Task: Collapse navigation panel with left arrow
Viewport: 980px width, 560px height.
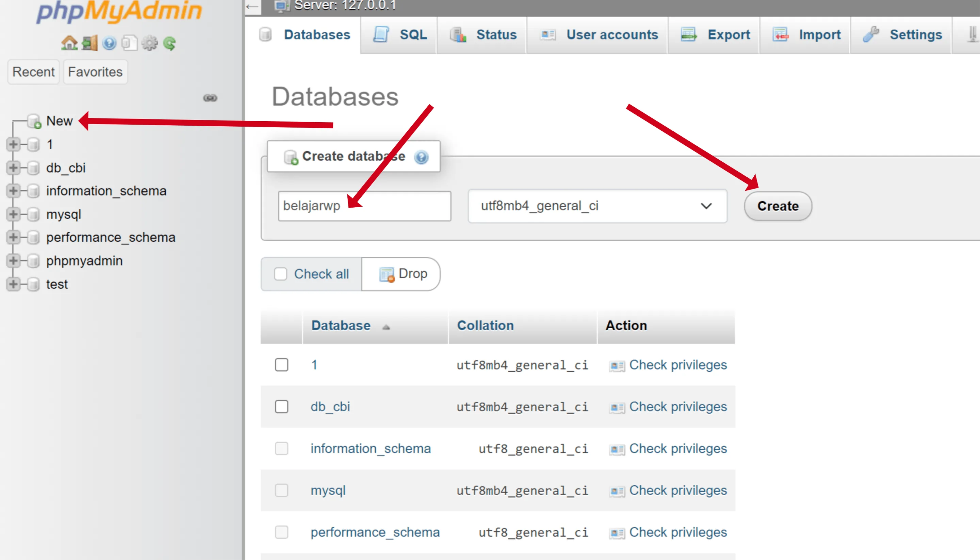Action: pyautogui.click(x=252, y=6)
